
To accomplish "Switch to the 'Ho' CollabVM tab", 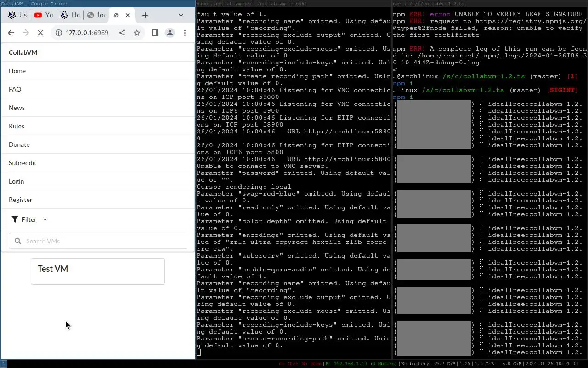I will tap(70, 15).
